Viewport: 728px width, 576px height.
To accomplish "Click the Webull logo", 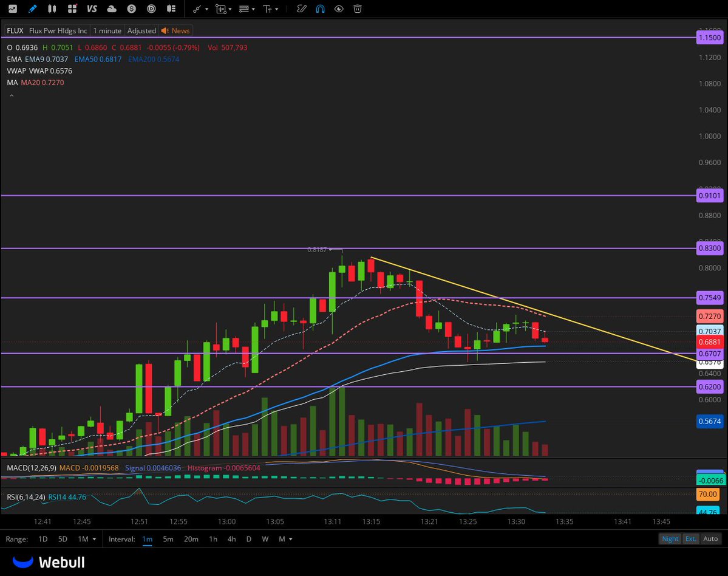I will click(49, 562).
